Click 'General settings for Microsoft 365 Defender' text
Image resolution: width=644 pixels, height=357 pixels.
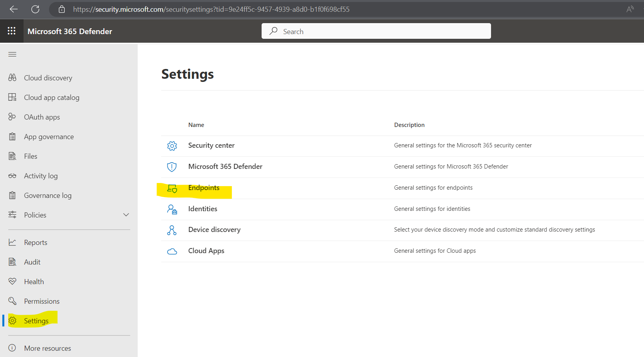(x=451, y=167)
